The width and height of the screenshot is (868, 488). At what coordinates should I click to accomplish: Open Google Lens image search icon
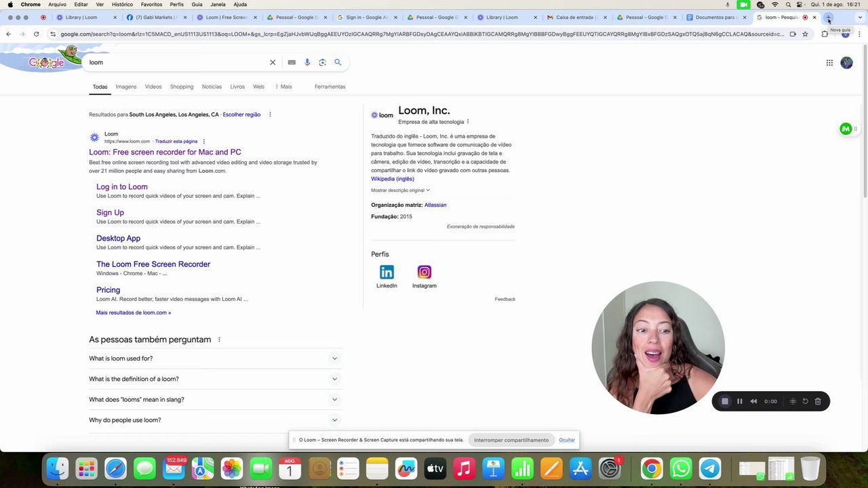coord(323,62)
